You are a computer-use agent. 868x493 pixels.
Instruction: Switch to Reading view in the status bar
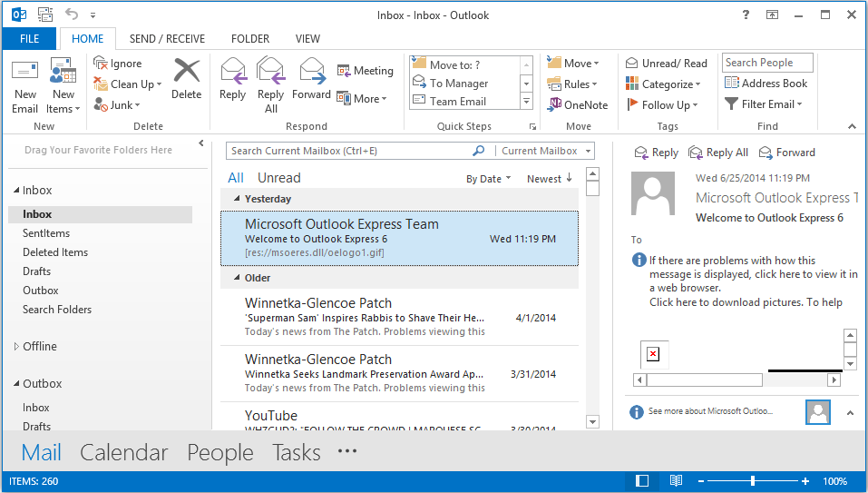(x=676, y=481)
